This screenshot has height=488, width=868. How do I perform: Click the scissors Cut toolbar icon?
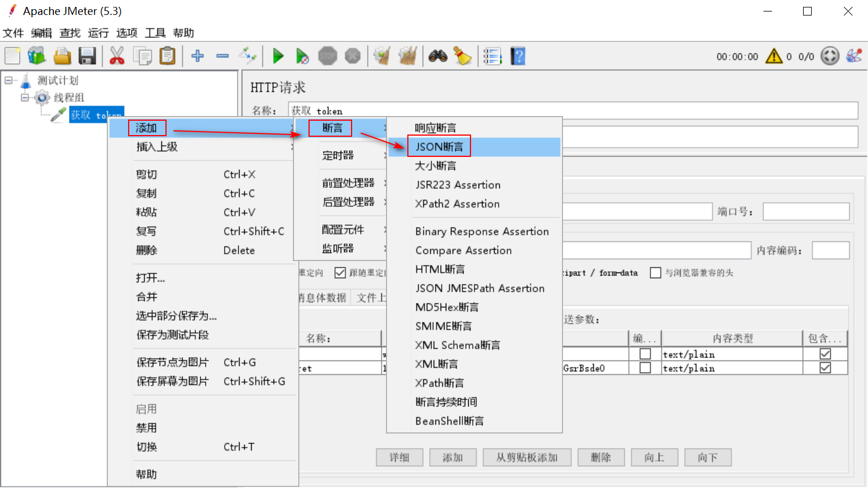[117, 56]
